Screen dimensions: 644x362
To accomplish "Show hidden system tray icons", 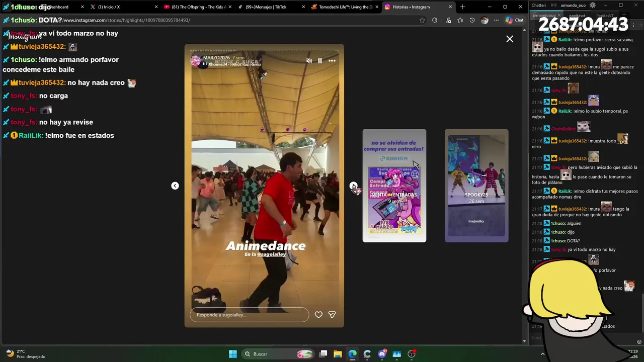I will click(x=542, y=354).
